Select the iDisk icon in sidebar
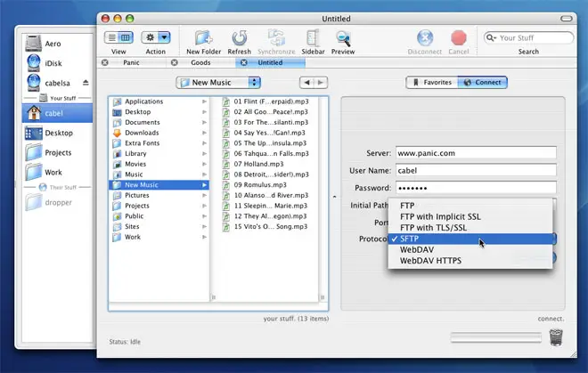 34,61
